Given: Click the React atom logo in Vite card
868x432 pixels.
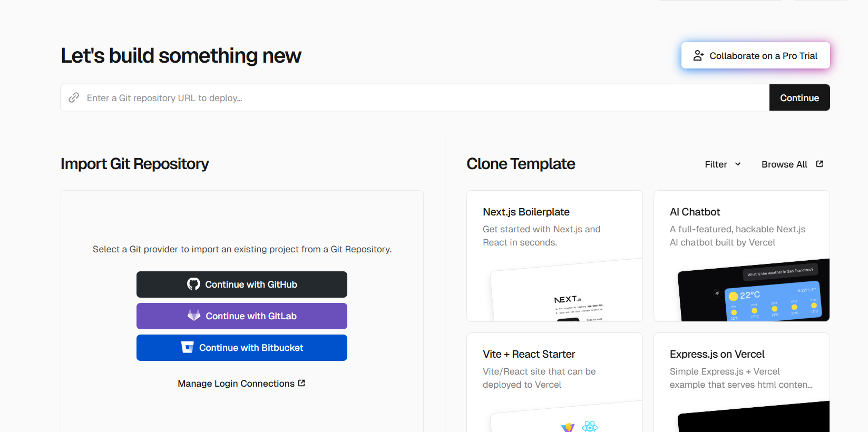Looking at the screenshot, I should (590, 426).
